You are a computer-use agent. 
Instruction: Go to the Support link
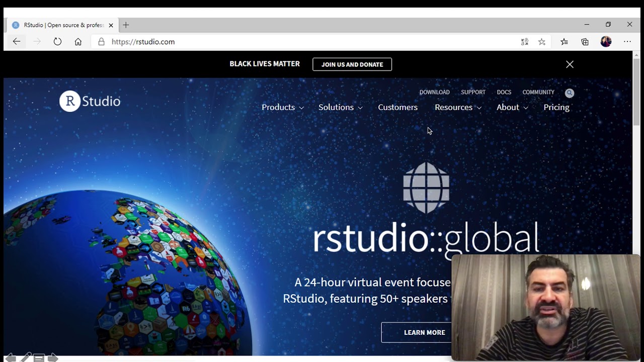(x=473, y=92)
